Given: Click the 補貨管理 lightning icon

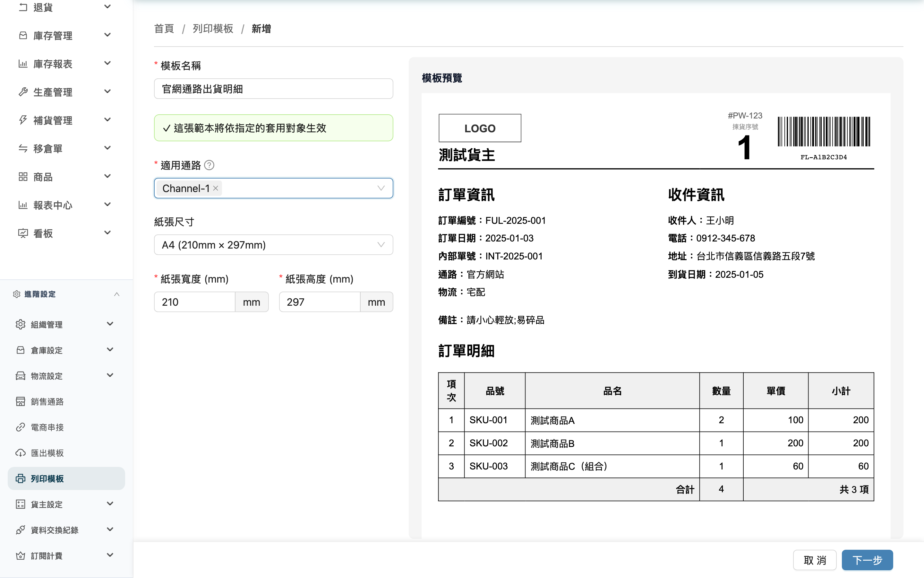Looking at the screenshot, I should point(23,120).
